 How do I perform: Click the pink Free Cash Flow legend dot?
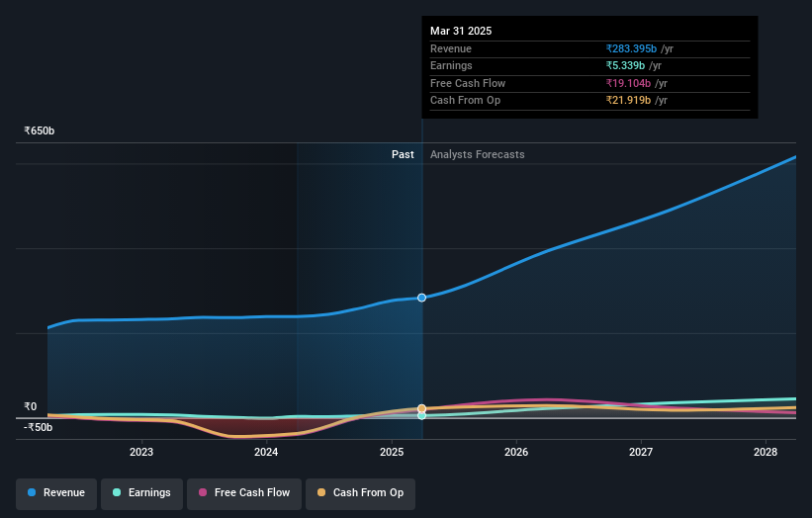[x=203, y=492]
